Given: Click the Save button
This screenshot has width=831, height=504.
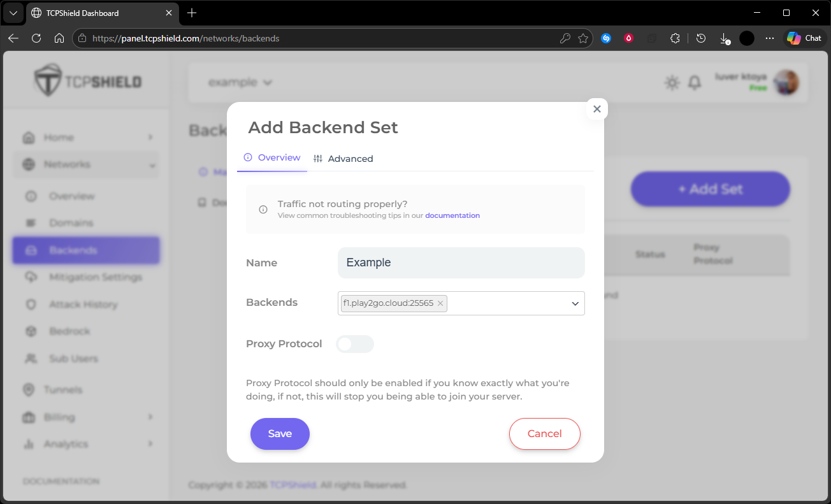Looking at the screenshot, I should 280,434.
